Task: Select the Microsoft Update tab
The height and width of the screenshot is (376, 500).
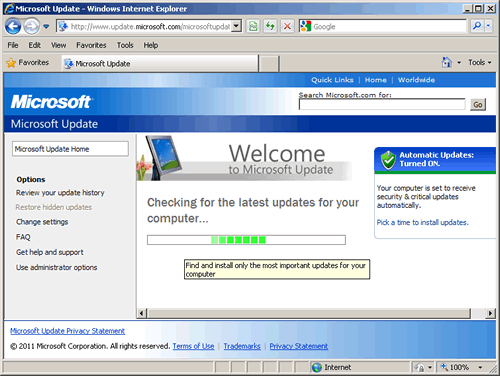Action: pyautogui.click(x=160, y=63)
